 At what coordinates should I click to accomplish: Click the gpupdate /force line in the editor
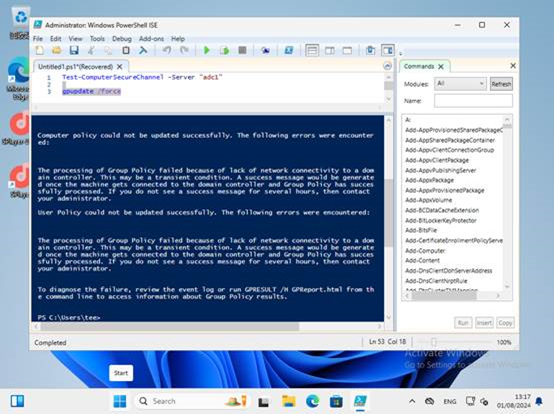coord(92,91)
